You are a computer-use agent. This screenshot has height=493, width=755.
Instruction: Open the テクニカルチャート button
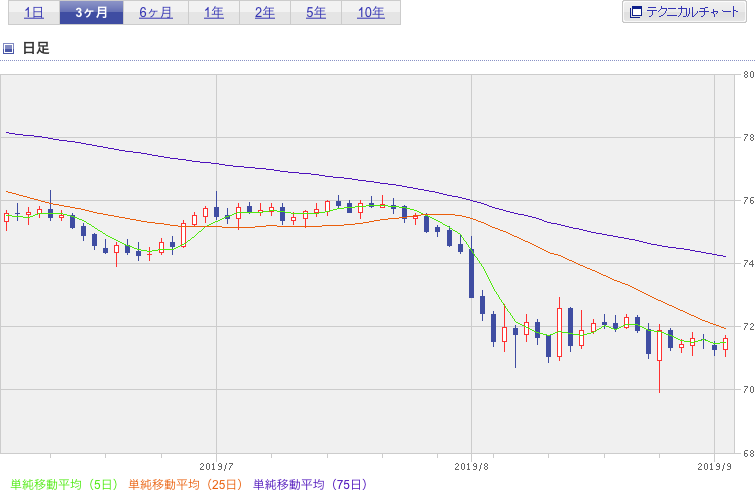pyautogui.click(x=684, y=12)
